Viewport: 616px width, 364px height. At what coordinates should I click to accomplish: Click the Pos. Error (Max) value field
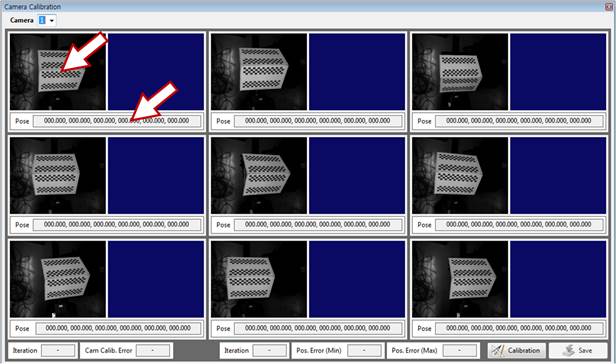point(460,350)
